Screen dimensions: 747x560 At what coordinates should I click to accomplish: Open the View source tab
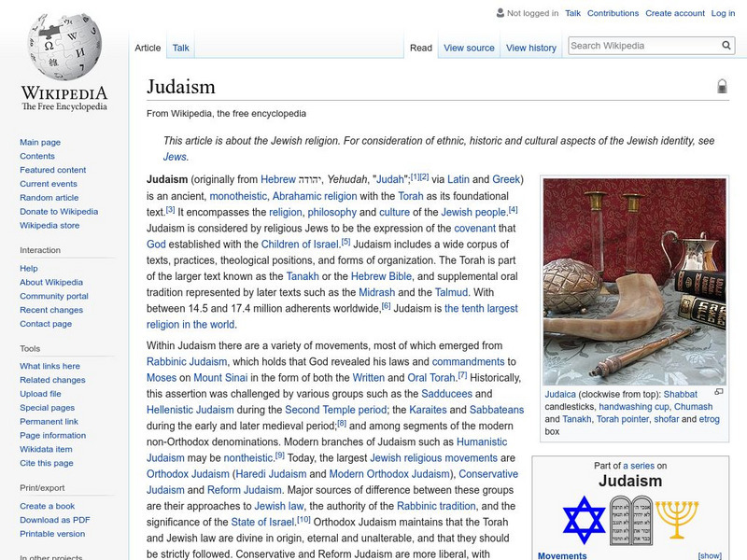click(469, 48)
